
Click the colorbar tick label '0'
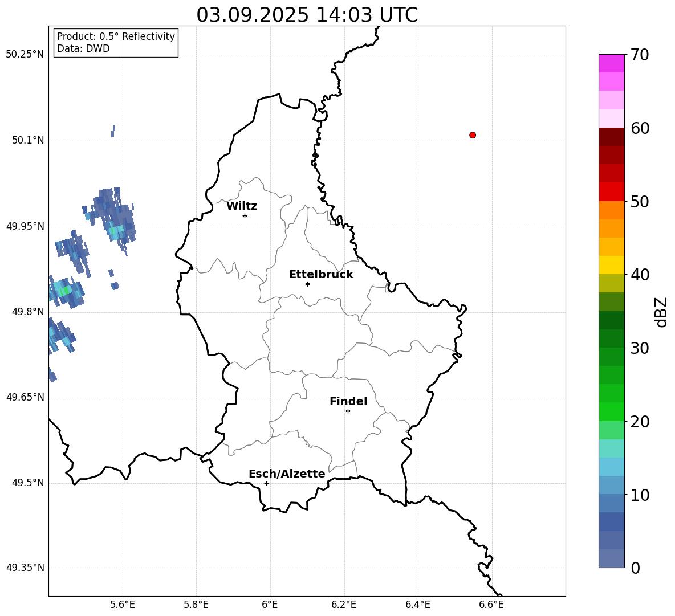(x=635, y=568)
